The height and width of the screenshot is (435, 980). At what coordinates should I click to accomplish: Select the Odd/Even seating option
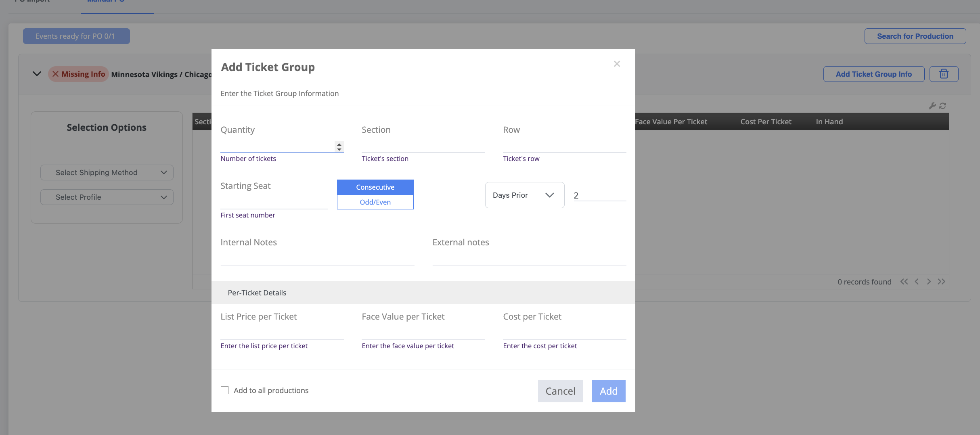point(375,202)
